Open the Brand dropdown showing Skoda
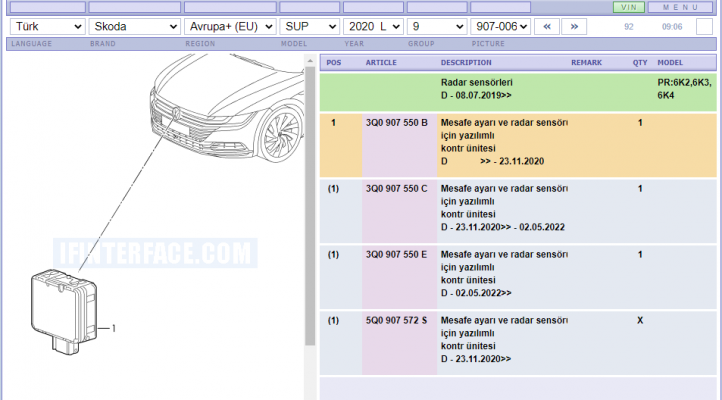 (x=134, y=27)
